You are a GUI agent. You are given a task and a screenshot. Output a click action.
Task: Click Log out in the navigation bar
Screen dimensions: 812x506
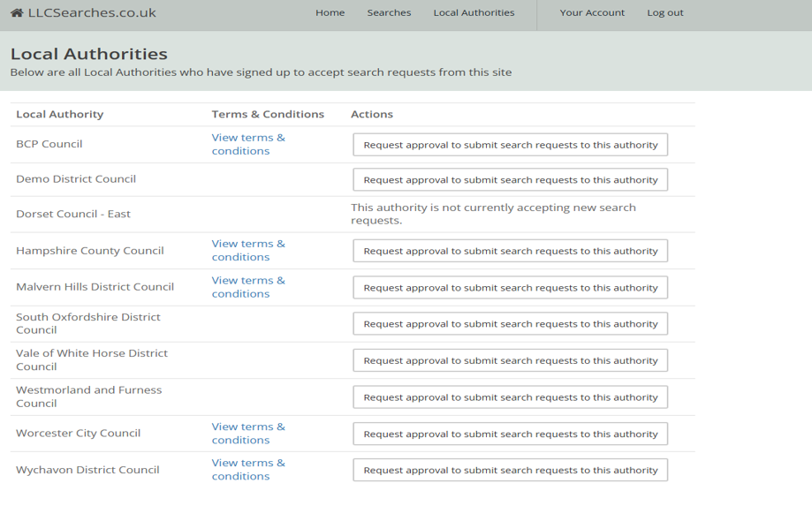(x=665, y=13)
